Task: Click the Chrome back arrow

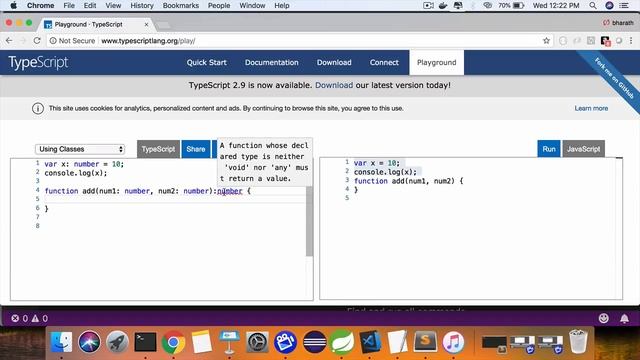Action: 9,40
